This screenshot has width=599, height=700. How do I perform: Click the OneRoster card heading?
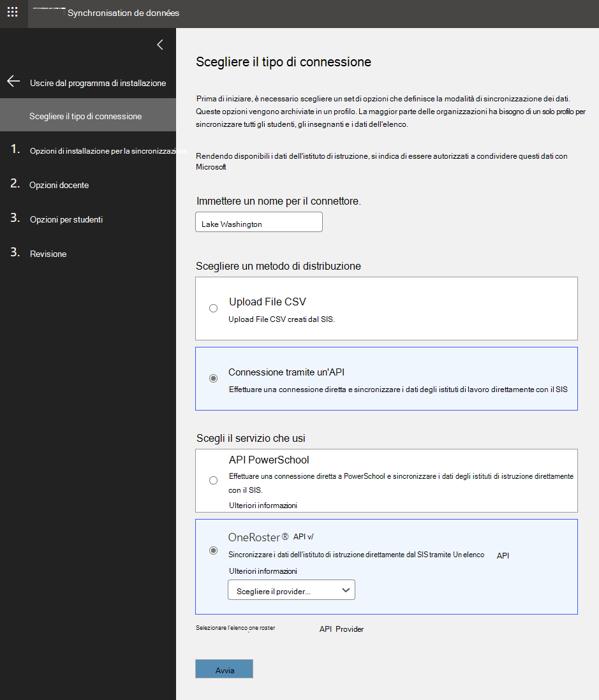(x=270, y=537)
